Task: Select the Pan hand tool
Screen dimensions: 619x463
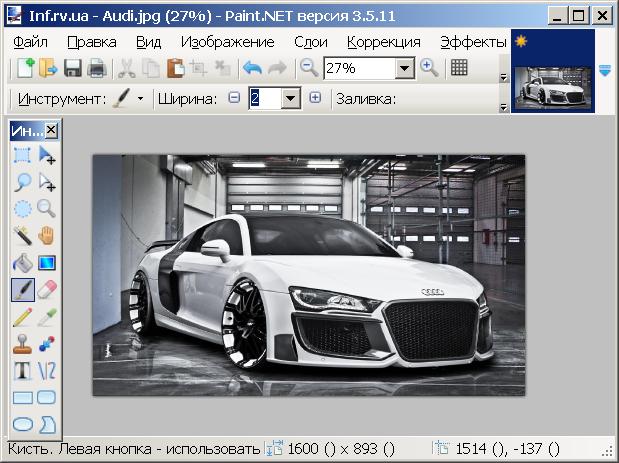Action: pyautogui.click(x=47, y=236)
